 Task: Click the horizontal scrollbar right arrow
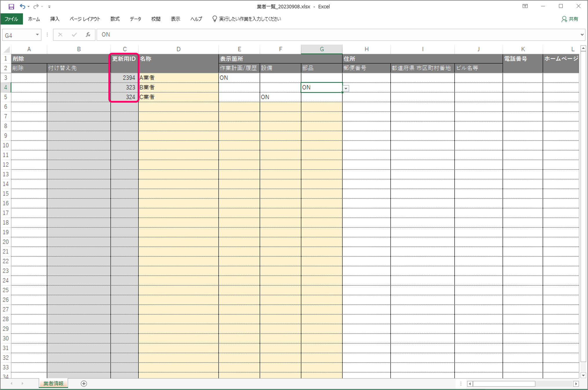(x=576, y=384)
